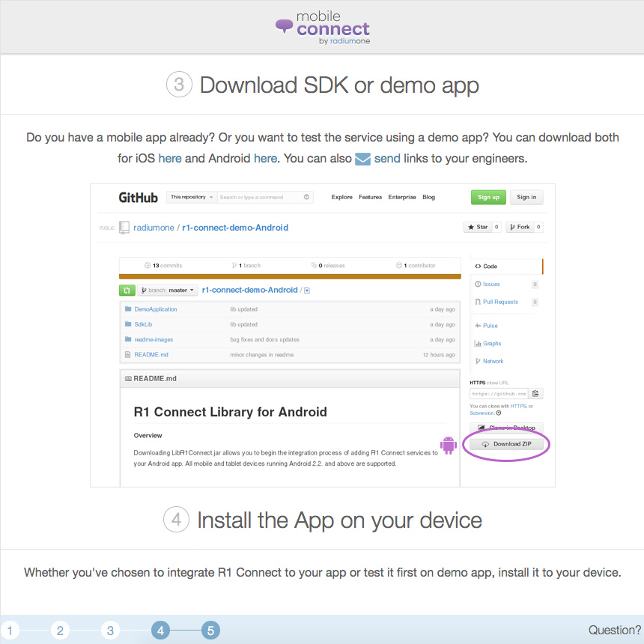Open the readme-images folder
The width and height of the screenshot is (644, 644).
pyautogui.click(x=154, y=340)
